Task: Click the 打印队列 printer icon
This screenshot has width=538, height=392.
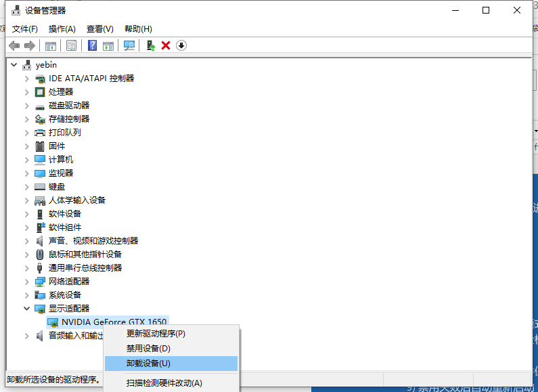Action: tap(40, 133)
